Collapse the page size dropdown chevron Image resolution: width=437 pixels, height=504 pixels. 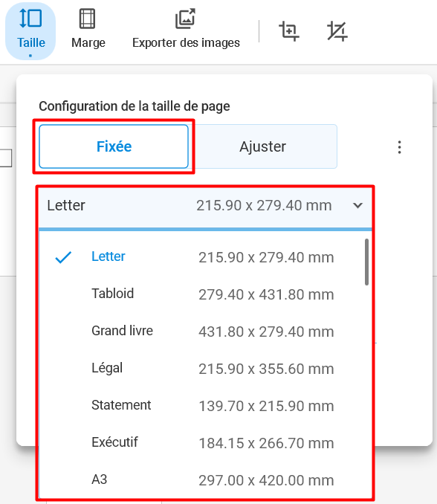(357, 205)
